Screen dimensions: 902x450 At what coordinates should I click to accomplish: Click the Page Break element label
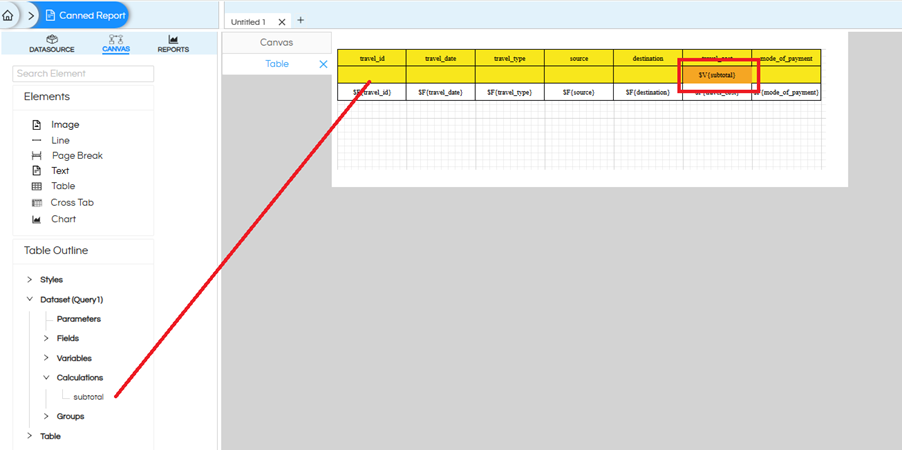(77, 156)
